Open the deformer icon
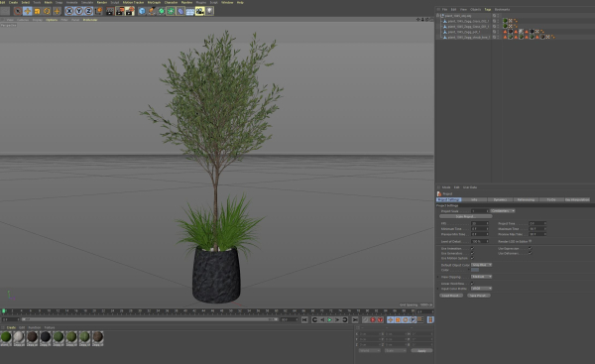Viewport: 595px width, 364px height. (x=180, y=11)
